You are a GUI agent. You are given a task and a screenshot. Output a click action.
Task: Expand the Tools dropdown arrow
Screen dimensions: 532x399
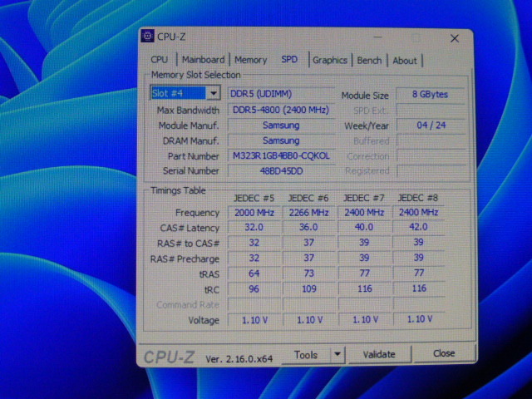pyautogui.click(x=337, y=355)
